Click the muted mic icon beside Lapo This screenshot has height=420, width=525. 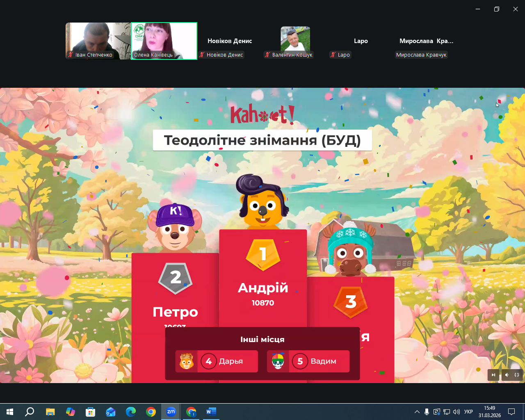click(333, 55)
